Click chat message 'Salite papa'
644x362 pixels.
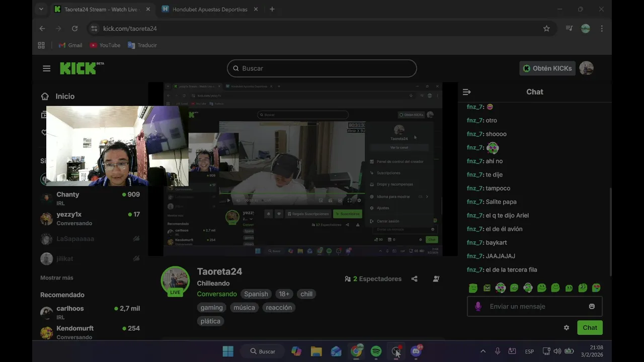click(x=501, y=202)
